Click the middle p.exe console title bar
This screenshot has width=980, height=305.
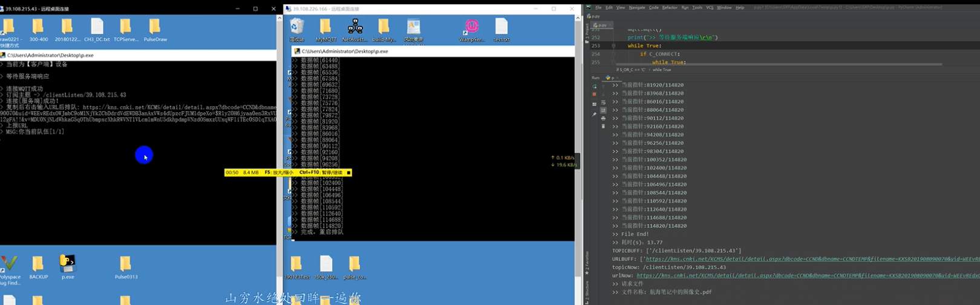(433, 51)
